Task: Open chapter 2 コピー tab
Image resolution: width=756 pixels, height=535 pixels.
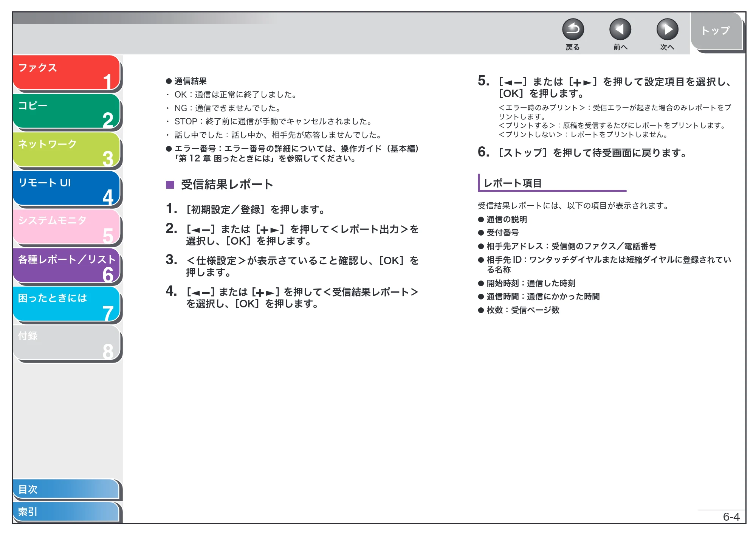Action: 67,111
